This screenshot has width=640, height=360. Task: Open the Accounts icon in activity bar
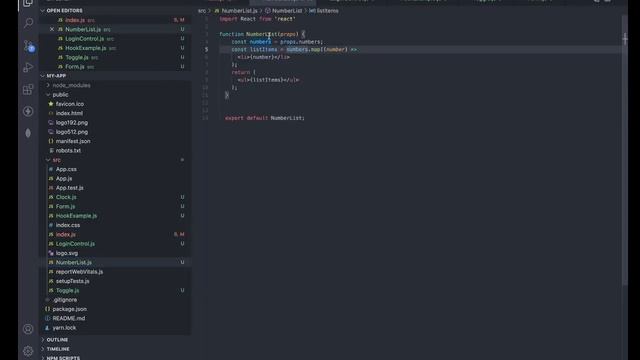click(x=28, y=329)
